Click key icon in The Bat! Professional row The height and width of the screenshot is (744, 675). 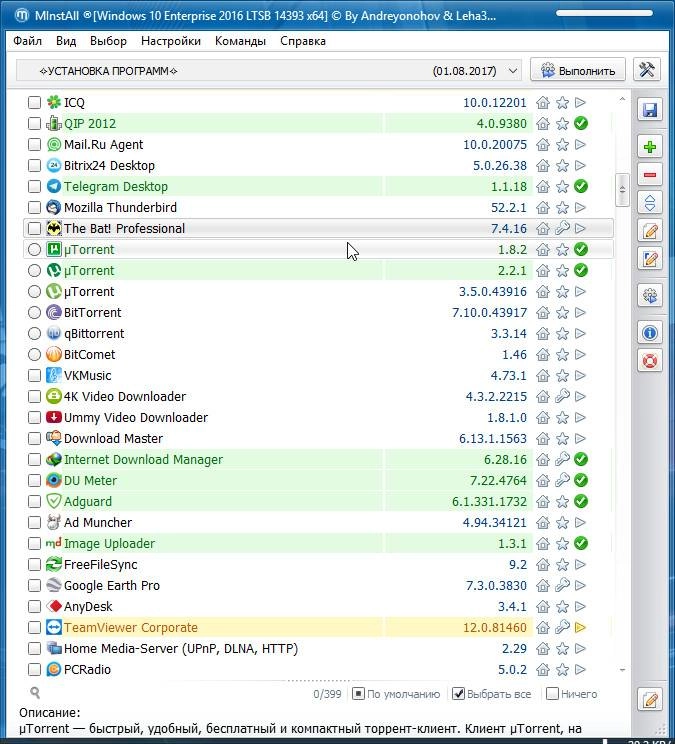click(562, 228)
